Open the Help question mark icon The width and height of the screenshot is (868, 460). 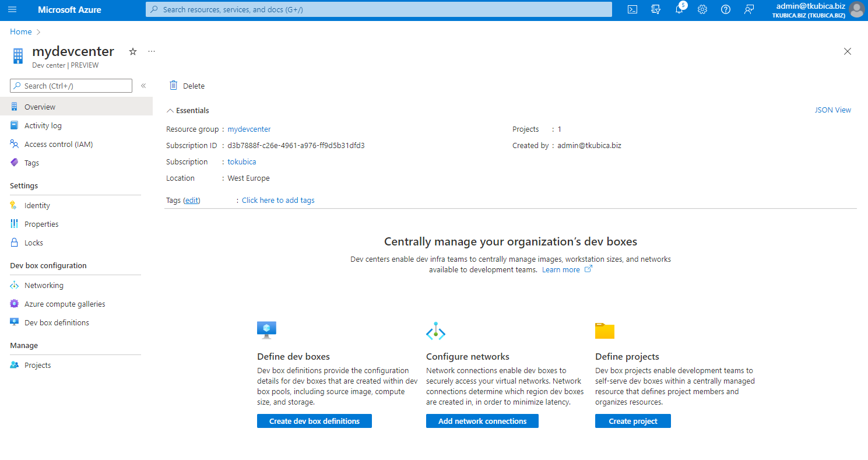(x=726, y=9)
